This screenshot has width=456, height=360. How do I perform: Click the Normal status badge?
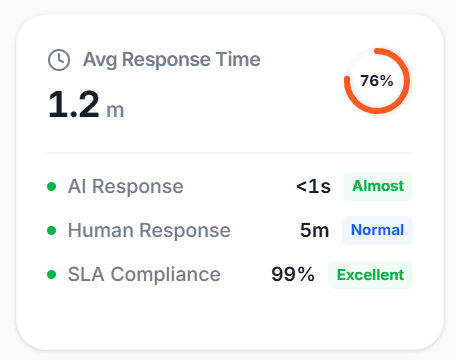[377, 230]
